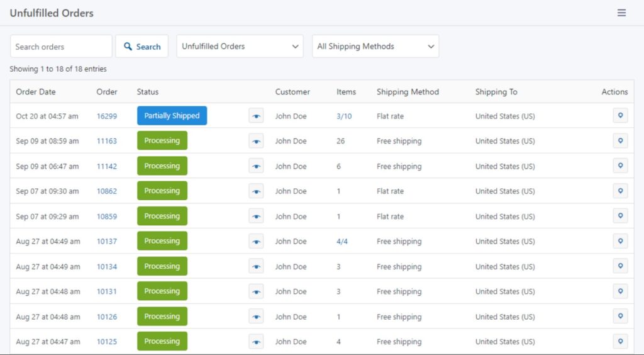Click location pin action for order 10134
This screenshot has height=355, width=644.
tap(620, 266)
